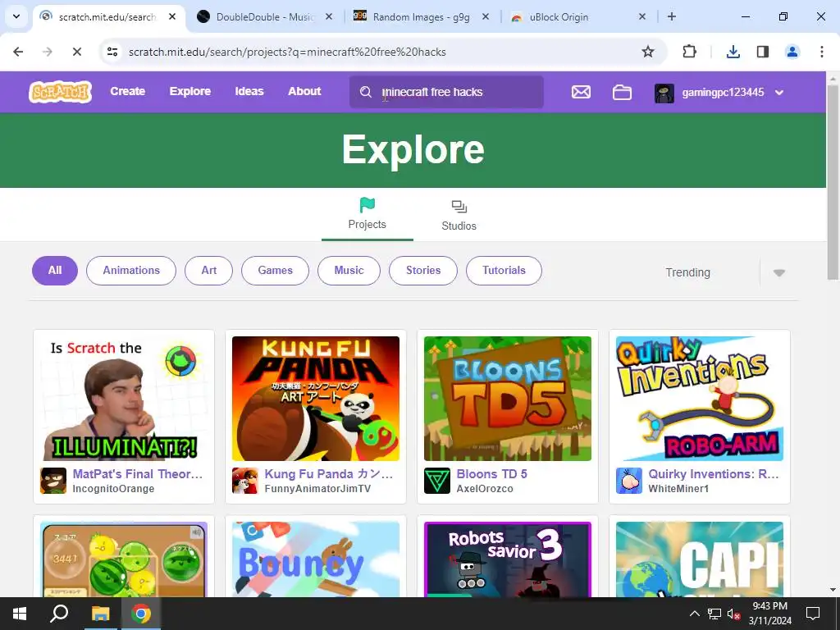Open Quirky Inventions project title link
Screen dimensions: 840x630
[x=714, y=474]
